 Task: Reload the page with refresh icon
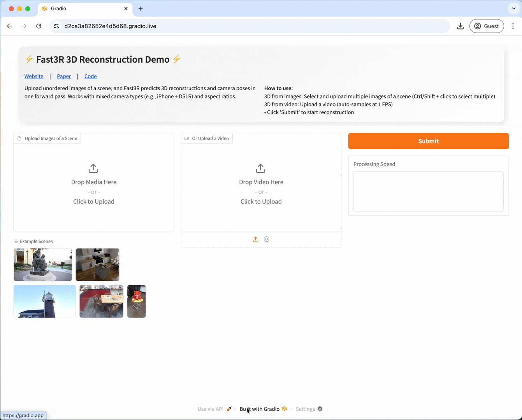pos(39,26)
